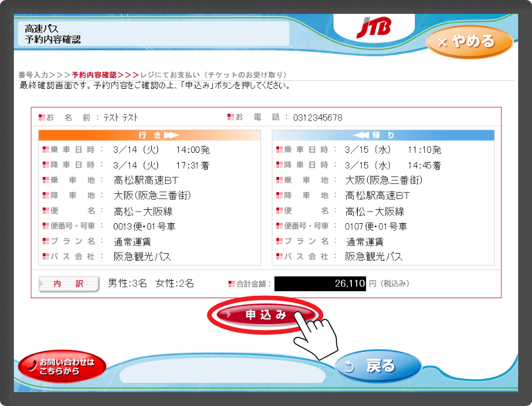Select the 番号入力 breadcrumb step
532x406 pixels.
[x=33, y=75]
